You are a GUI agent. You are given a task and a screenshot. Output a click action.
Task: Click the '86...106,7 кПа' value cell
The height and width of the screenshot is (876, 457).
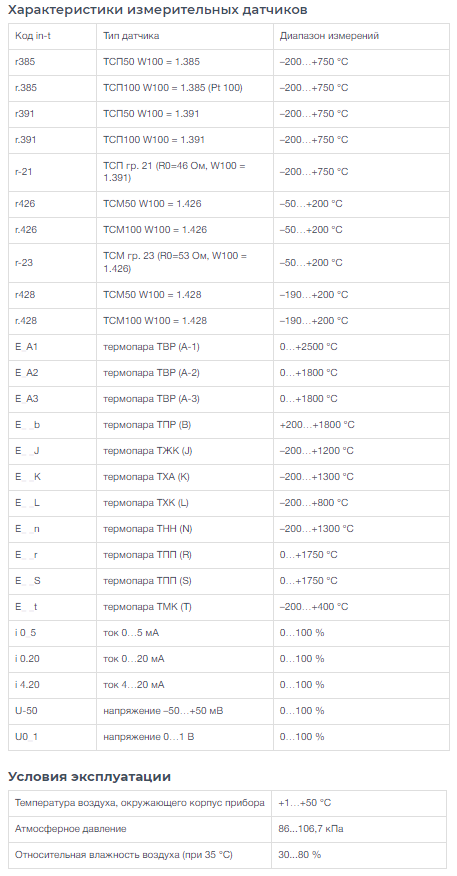(x=359, y=829)
